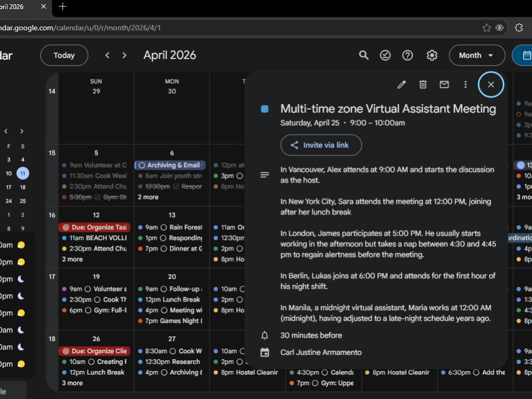Go to next month in mini calendar
This screenshot has width=532, height=399.
pos(22,131)
